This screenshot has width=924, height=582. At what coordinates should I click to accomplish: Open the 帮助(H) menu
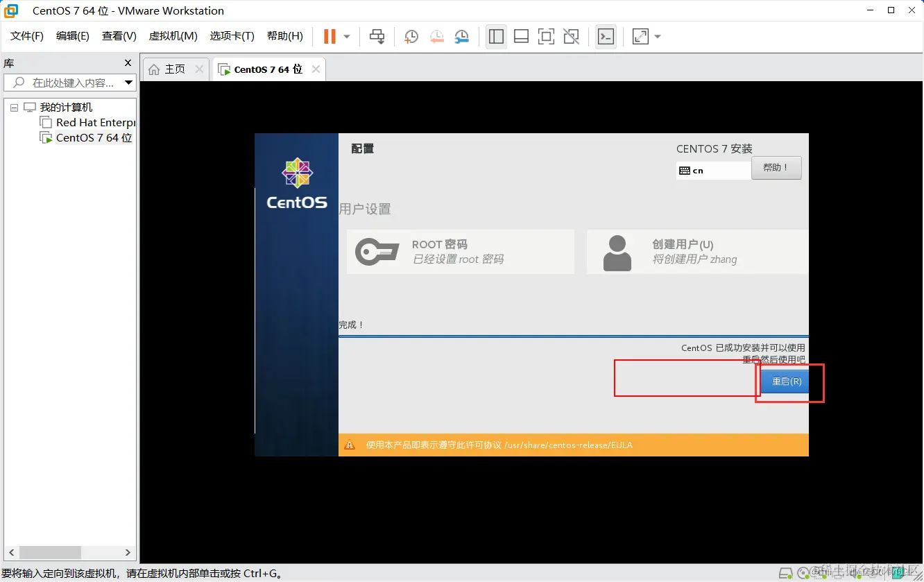click(285, 36)
